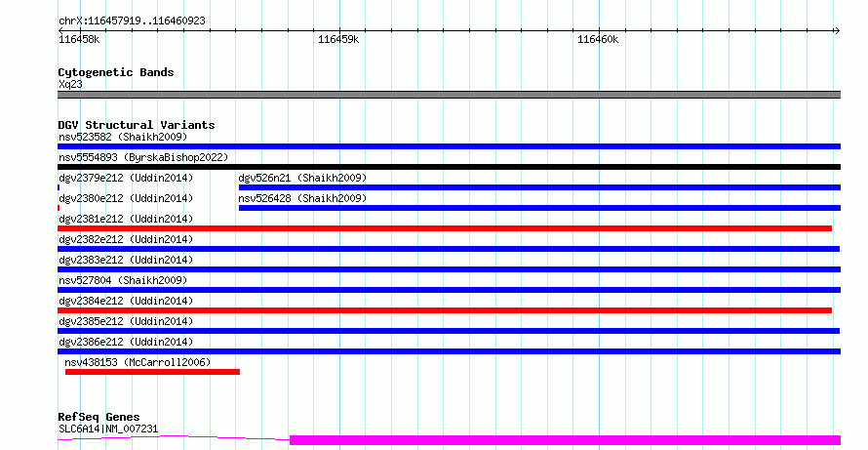This screenshot has width=868, height=450.
Task: Select the Cytogenetic Bands track title
Action: (x=116, y=72)
